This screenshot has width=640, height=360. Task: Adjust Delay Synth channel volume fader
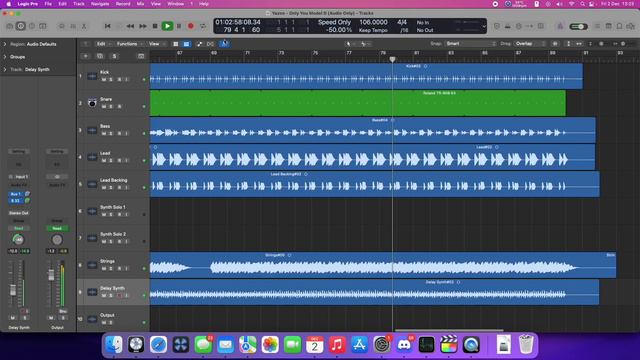coord(13,290)
